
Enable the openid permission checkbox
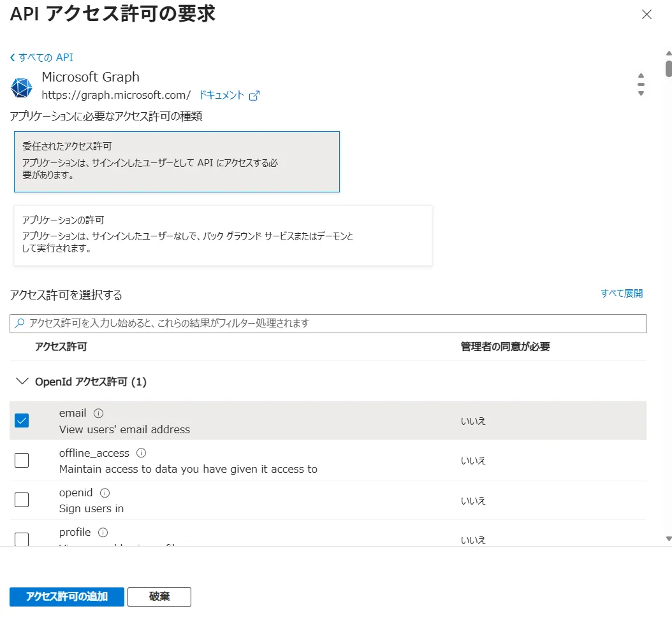(x=21, y=499)
